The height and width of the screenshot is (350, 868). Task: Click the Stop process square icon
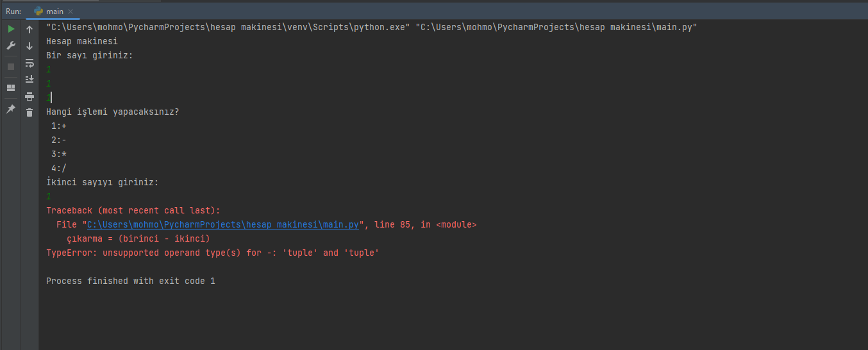pos(10,67)
